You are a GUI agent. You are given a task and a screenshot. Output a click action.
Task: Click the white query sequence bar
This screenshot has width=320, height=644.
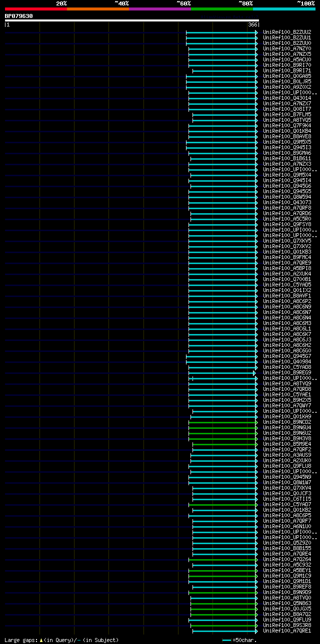[132, 20]
